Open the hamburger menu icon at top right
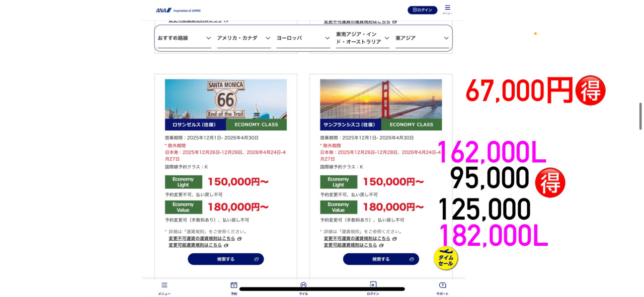 click(447, 9)
